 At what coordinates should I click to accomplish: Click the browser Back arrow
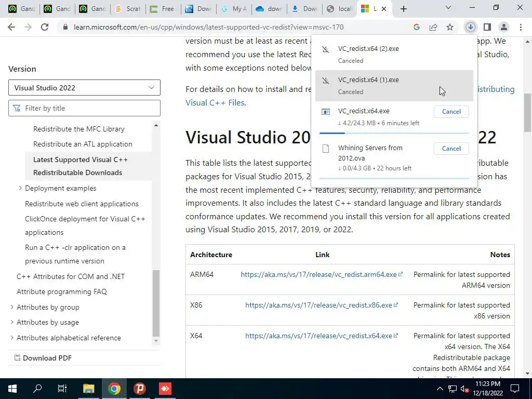(x=11, y=27)
